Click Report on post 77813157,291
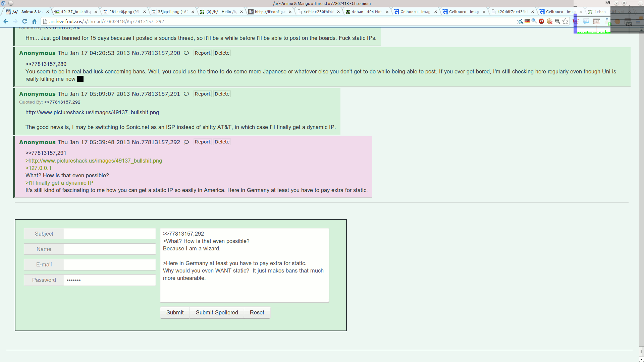This screenshot has height=362, width=644. tap(203, 94)
